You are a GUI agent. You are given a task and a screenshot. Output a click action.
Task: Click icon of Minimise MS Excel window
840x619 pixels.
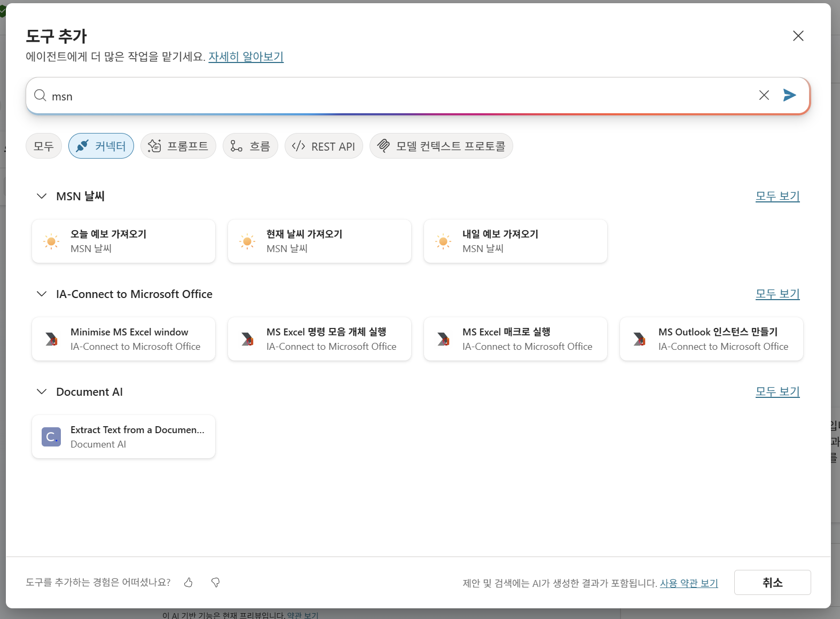tap(51, 339)
